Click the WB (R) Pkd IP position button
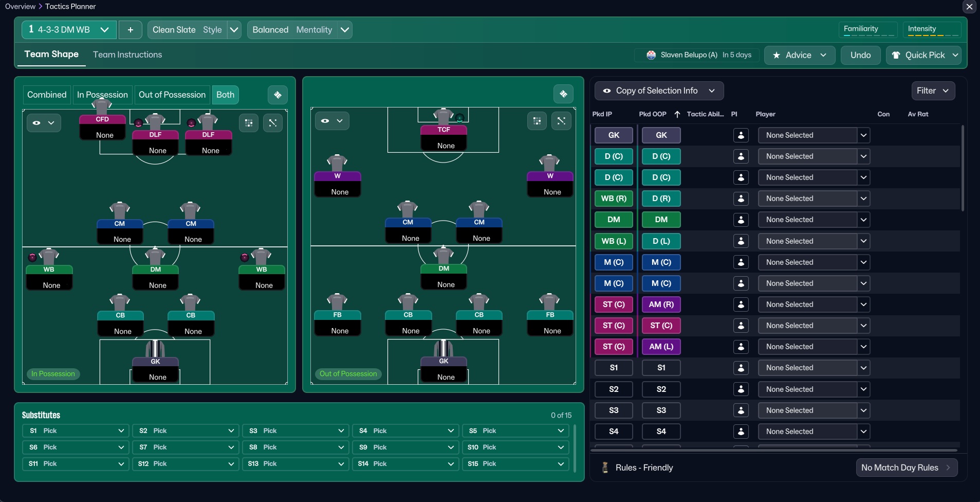Viewport: 980px width, 502px height. pyautogui.click(x=614, y=199)
